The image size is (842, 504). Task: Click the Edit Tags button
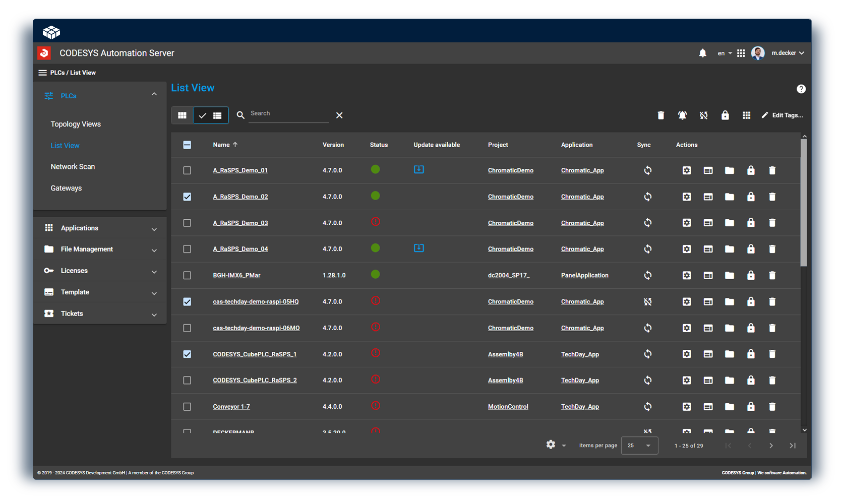[x=782, y=115]
